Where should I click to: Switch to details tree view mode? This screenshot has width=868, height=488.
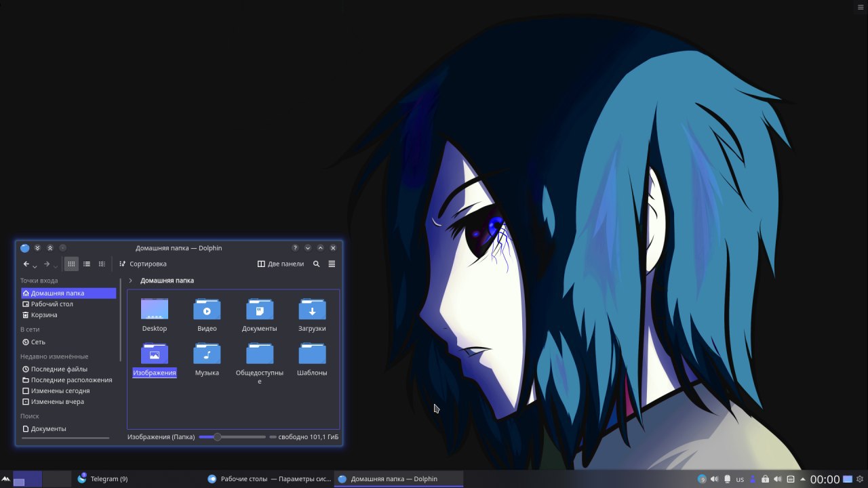pos(102,264)
